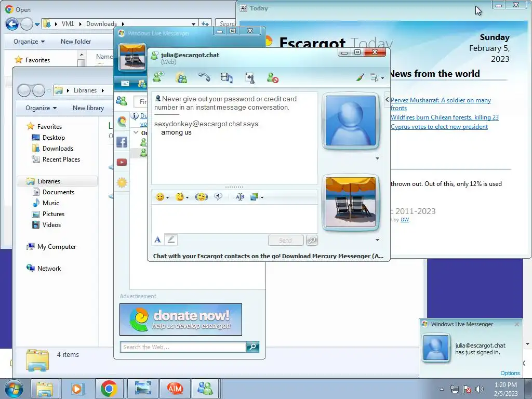Open Wildfires burn Chilean forests link

[x=445, y=117]
